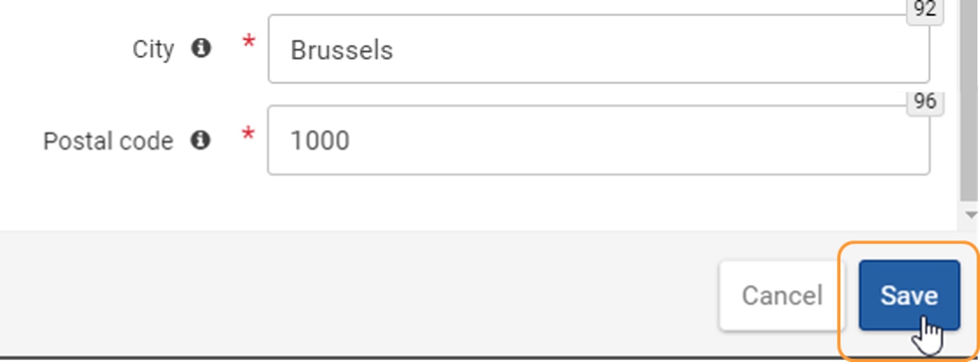This screenshot has width=980, height=362.
Task: Click the City info icon
Action: tap(201, 48)
